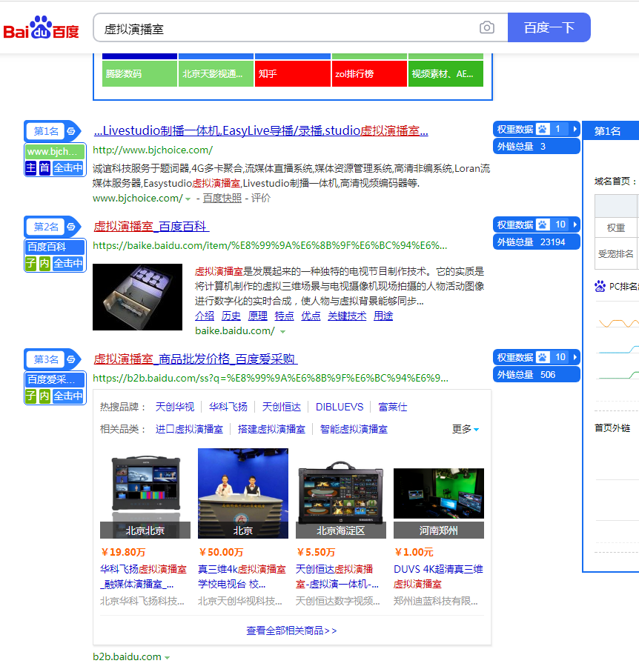Open the 用途 section link

(383, 316)
